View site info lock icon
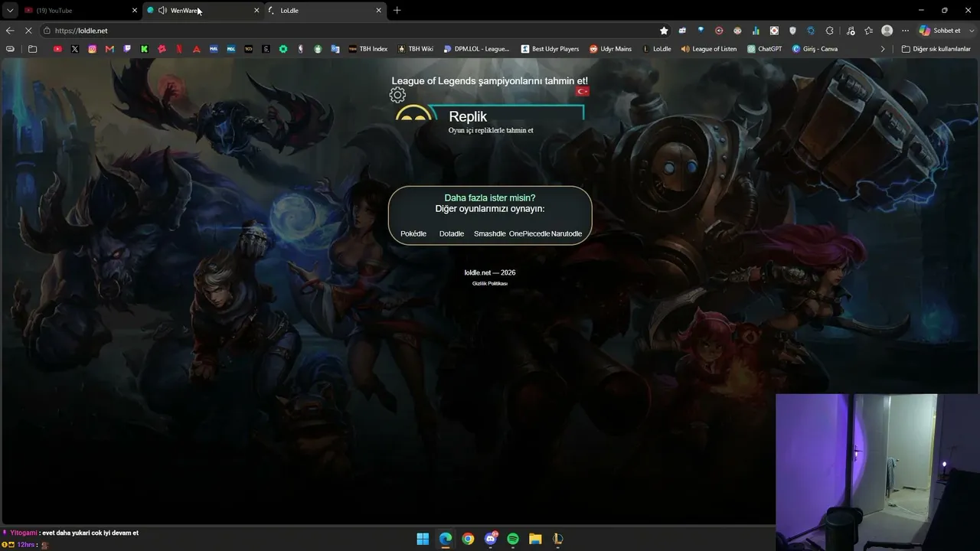 pyautogui.click(x=47, y=31)
